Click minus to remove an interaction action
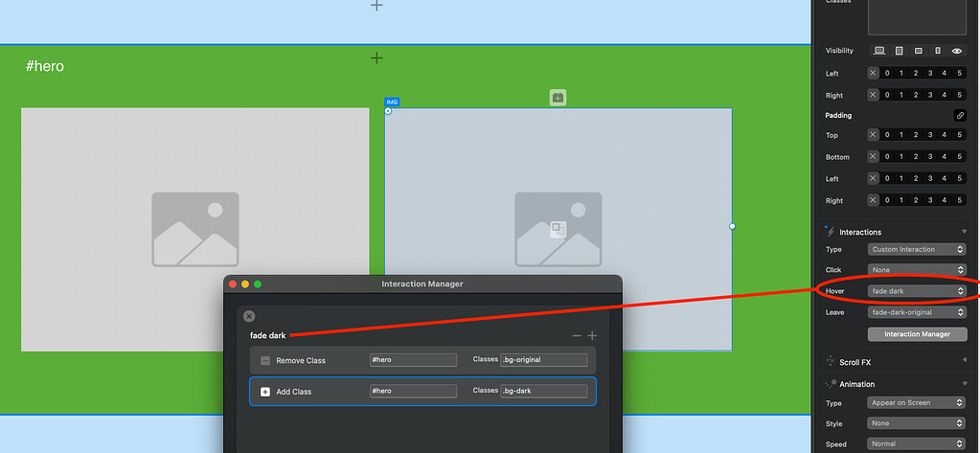The width and height of the screenshot is (980, 453). pyautogui.click(x=577, y=335)
